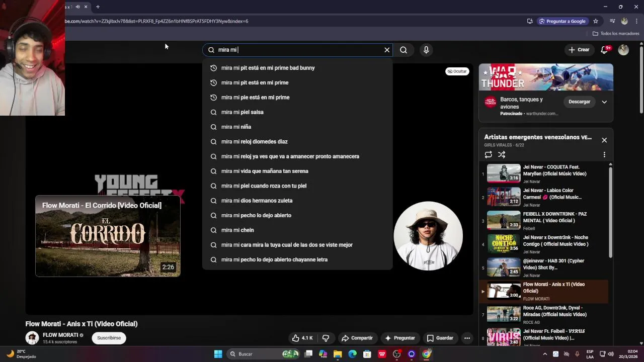Image resolution: width=644 pixels, height=362 pixels.
Task: Open the playlist three-dot options menu
Action: pos(604,155)
